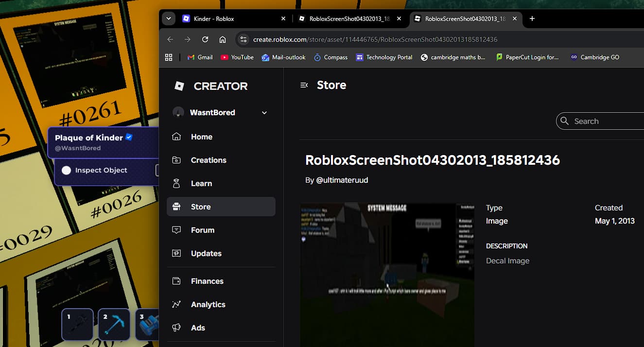Open the bookmarks apps grid

click(169, 57)
